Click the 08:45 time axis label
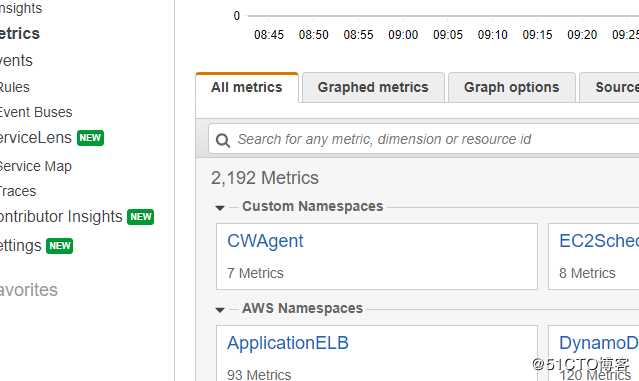The height and width of the screenshot is (381, 639). [x=269, y=35]
